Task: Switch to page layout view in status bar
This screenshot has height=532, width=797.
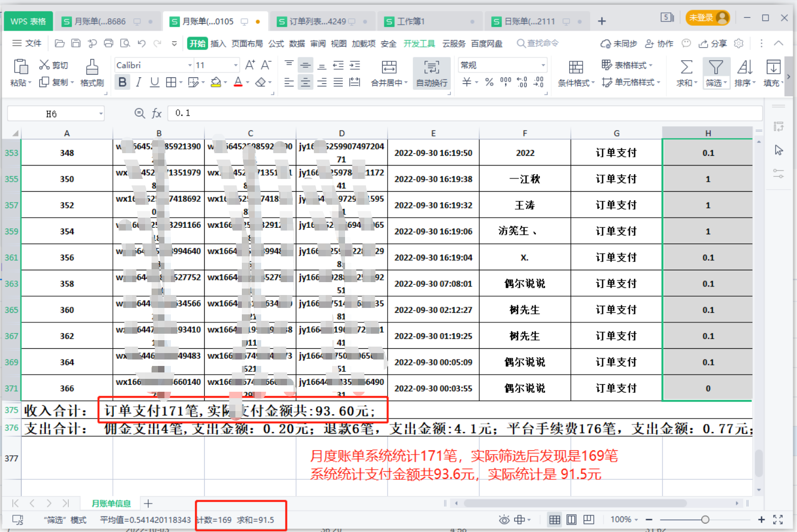Action: pos(572,520)
